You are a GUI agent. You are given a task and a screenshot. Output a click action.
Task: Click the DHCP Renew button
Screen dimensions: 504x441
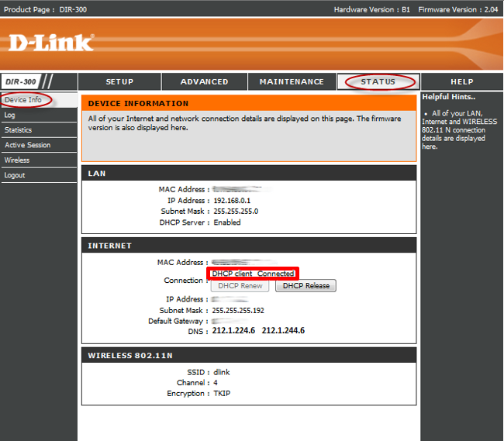[240, 285]
